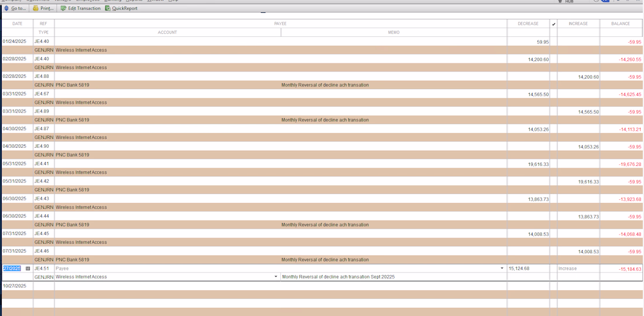Select the JE4.44 reference cell
The height and width of the screenshot is (316, 644).
pos(42,216)
